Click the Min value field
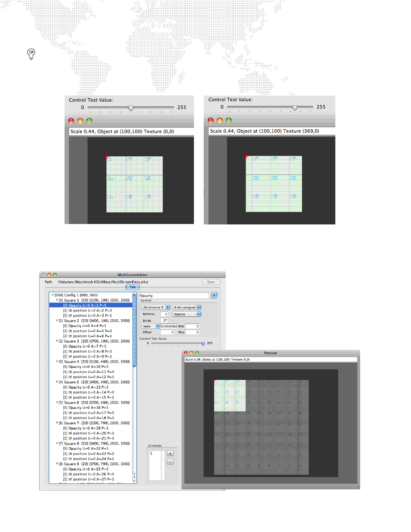The width and height of the screenshot is (411, 532). 192,326
